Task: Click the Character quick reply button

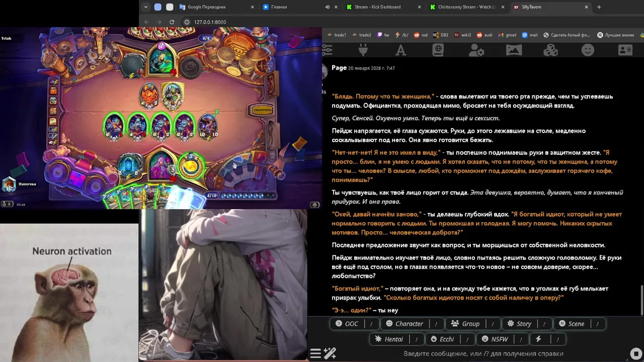Action: (x=405, y=324)
